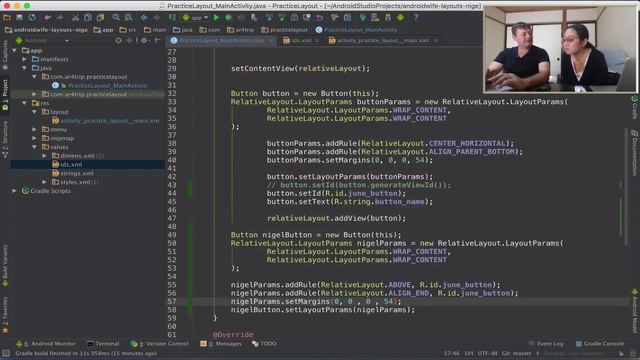Click the Find magnifier icon
The image size is (640, 360).
point(116,18)
